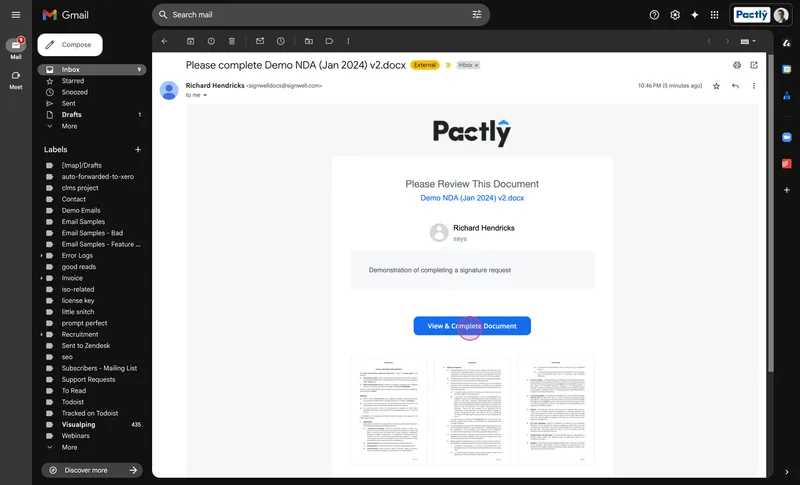Toggle importance marker beside subject
Viewport: 800px width, 485px height.
tap(448, 65)
